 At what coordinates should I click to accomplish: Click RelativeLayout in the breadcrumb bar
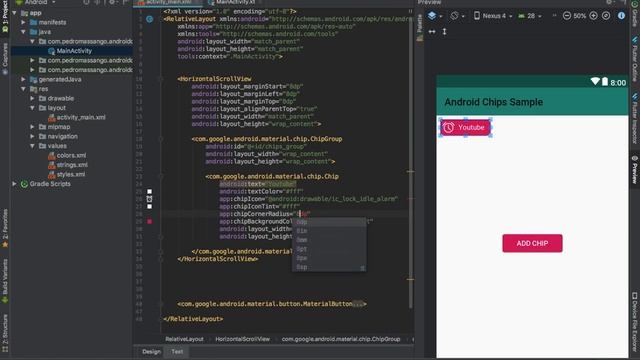click(184, 339)
